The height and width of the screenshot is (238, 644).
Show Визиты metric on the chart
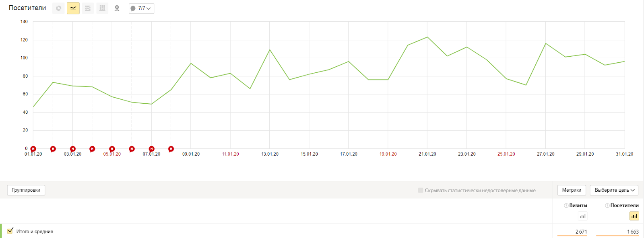coord(582,216)
